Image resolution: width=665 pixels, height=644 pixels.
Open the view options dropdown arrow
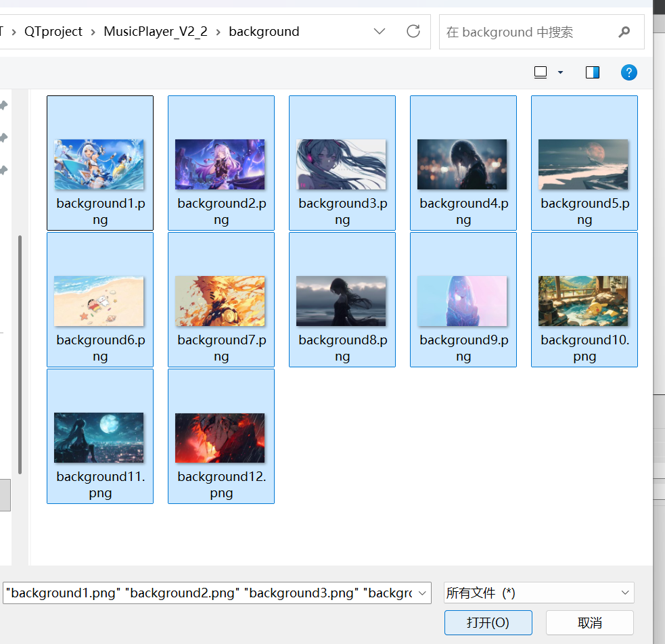(560, 72)
